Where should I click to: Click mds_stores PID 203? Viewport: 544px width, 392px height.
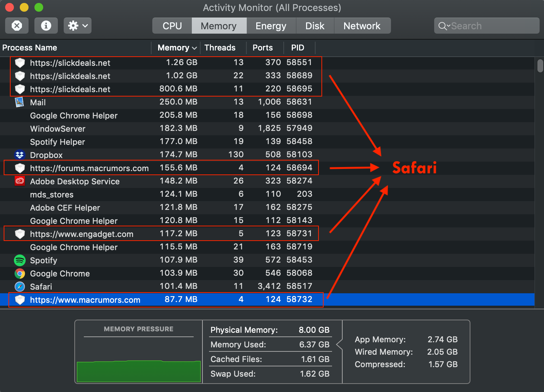[x=305, y=194]
